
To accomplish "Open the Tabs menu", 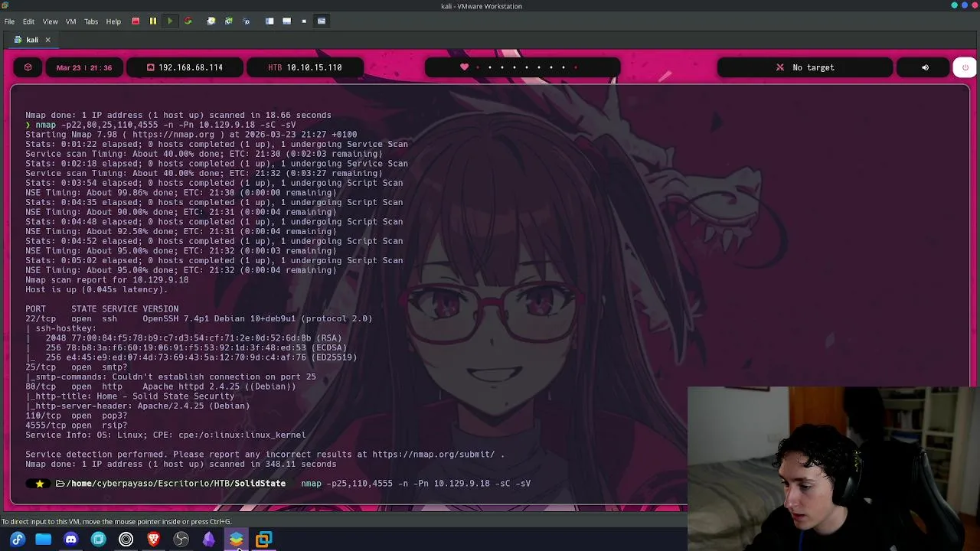I will click(x=91, y=21).
